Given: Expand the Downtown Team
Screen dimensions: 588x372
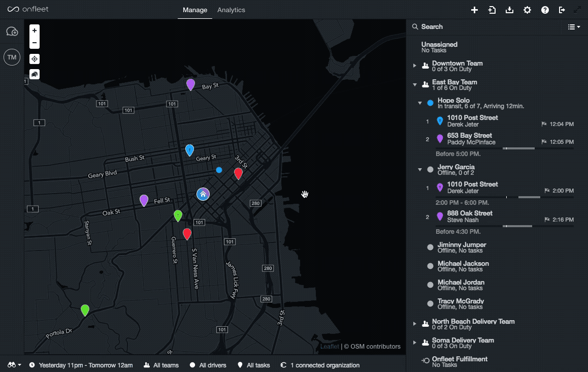Looking at the screenshot, I should 414,66.
